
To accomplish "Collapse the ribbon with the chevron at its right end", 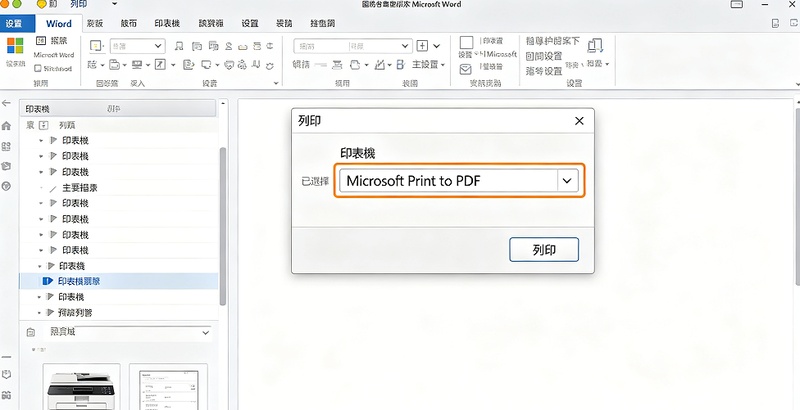I will pos(797,84).
